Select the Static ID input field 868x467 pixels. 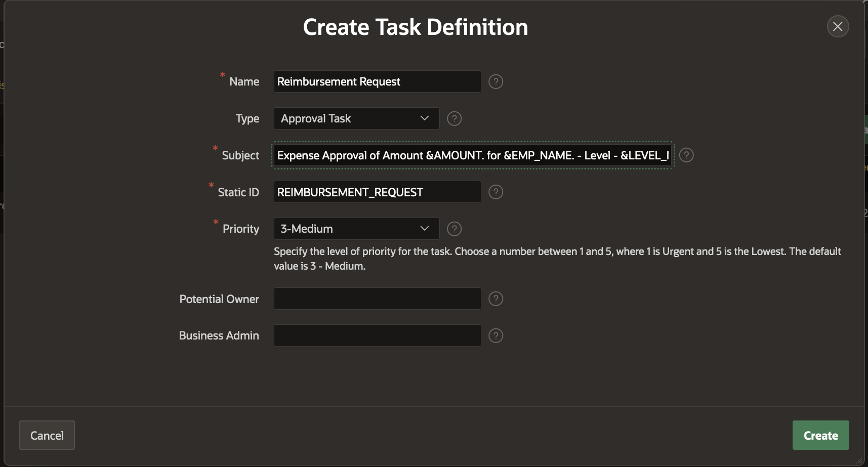tap(377, 192)
